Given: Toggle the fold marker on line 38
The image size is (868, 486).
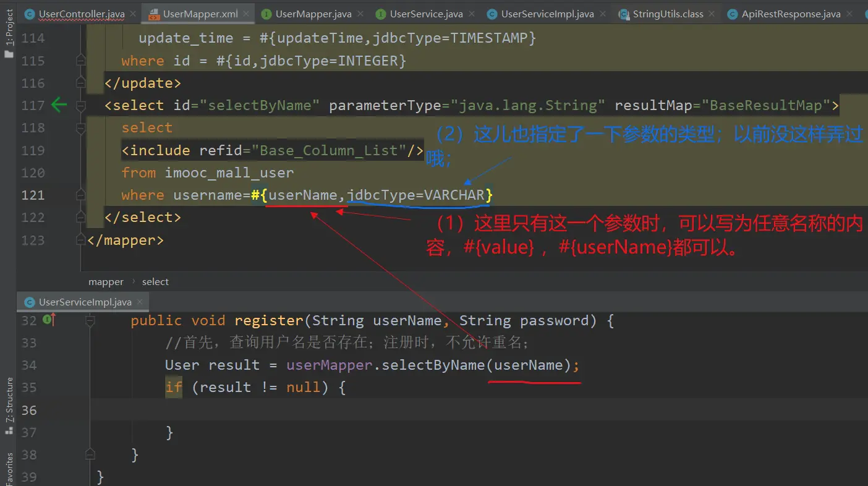Looking at the screenshot, I should pos(90,454).
